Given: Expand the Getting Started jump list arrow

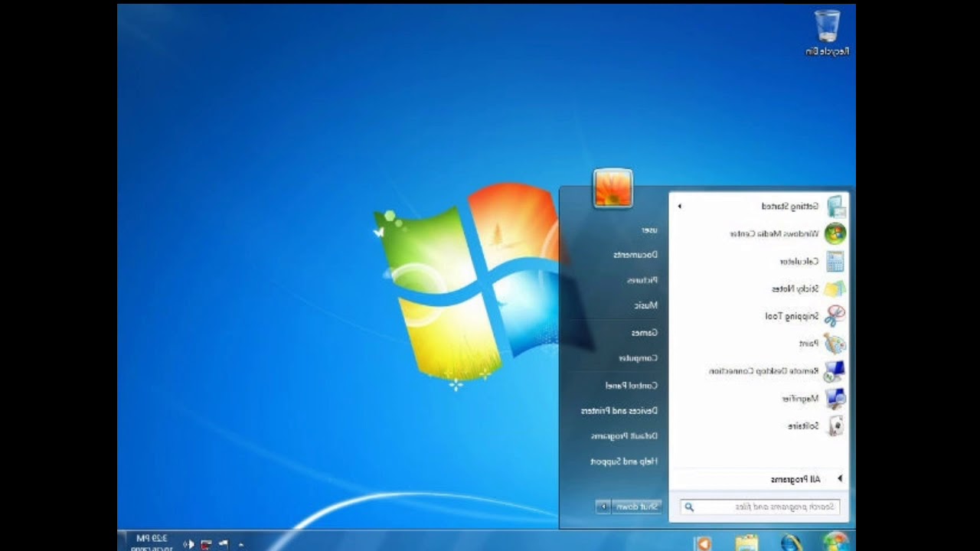Looking at the screenshot, I should coord(679,207).
